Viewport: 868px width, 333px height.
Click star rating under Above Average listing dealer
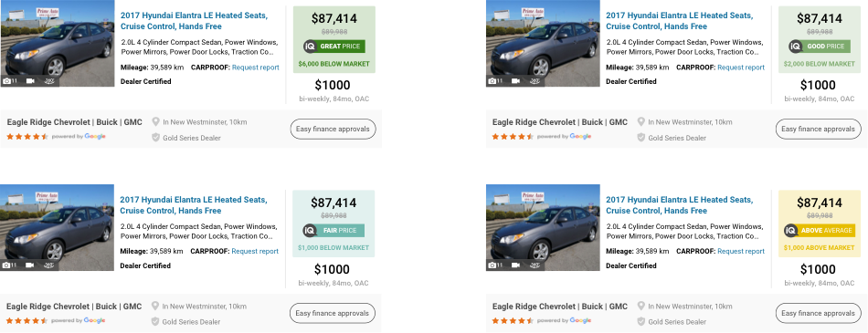(512, 320)
